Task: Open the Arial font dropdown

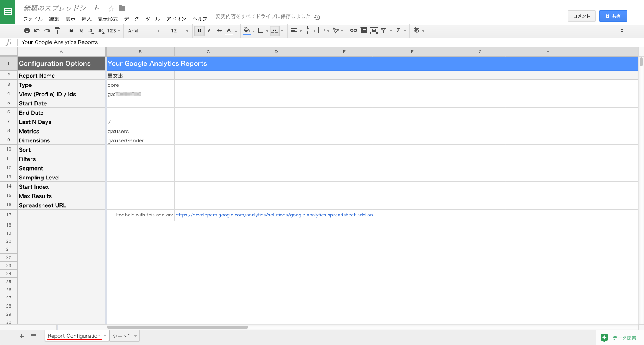Action: pos(144,30)
